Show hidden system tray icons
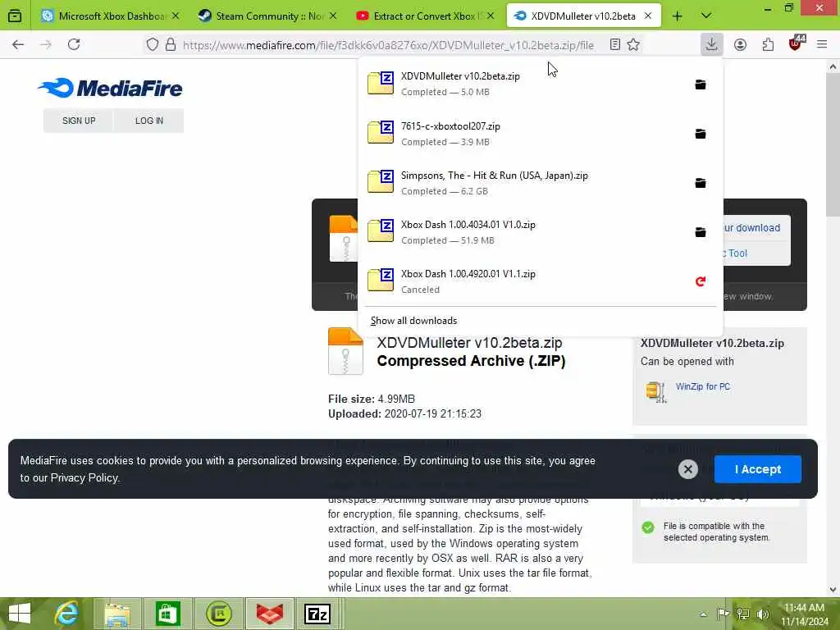The width and height of the screenshot is (840, 630). click(703, 614)
